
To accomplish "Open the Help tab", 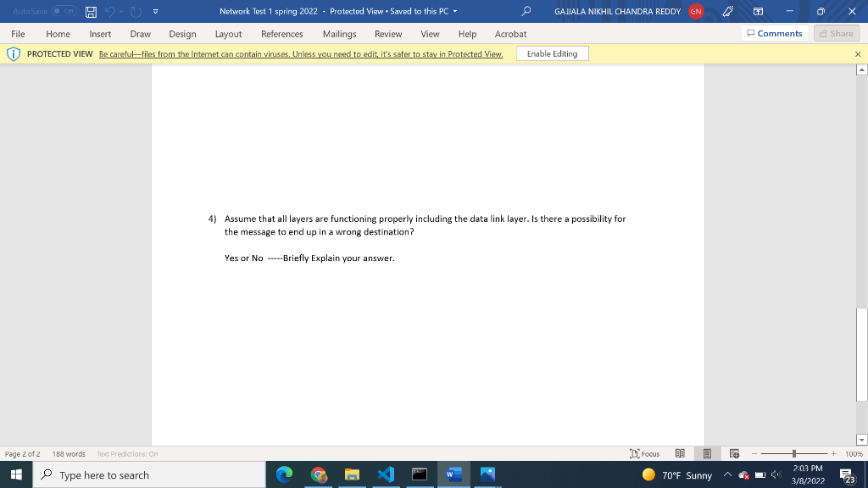I will [467, 34].
